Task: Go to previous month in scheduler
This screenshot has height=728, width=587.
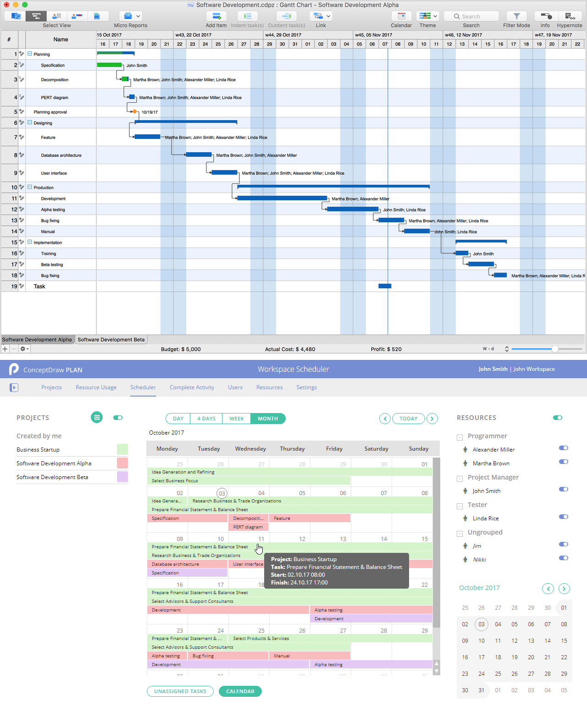Action: click(x=385, y=419)
